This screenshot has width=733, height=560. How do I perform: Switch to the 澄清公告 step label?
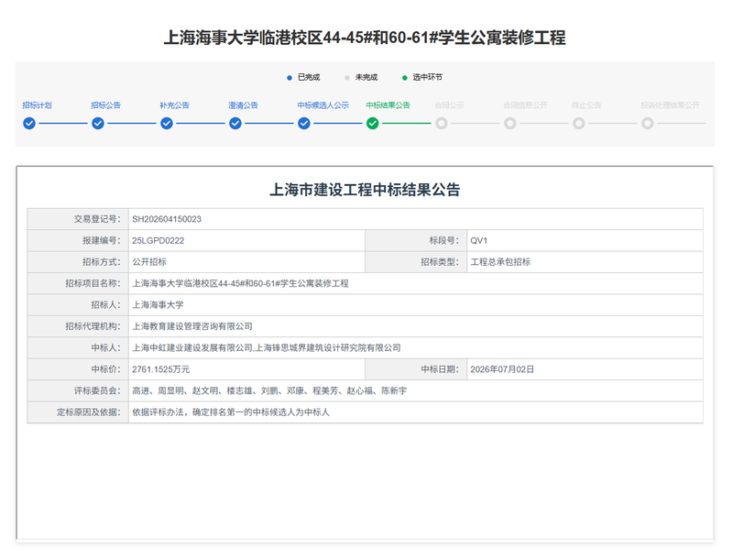[243, 105]
